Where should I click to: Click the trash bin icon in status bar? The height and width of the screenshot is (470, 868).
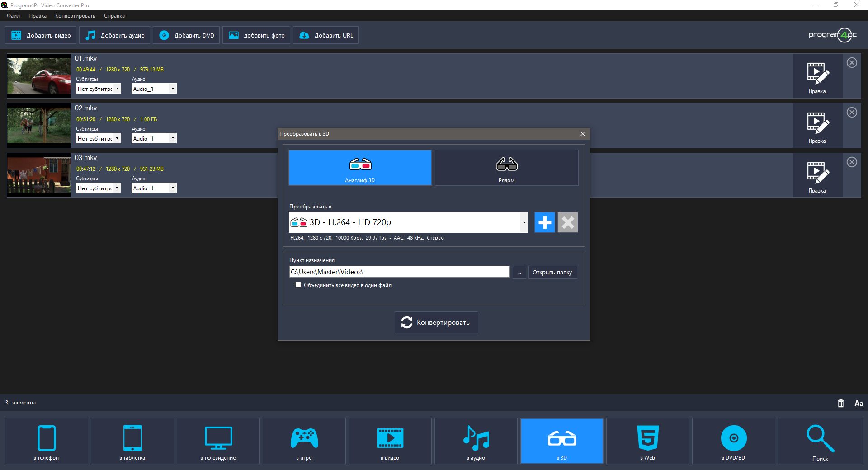(840, 403)
